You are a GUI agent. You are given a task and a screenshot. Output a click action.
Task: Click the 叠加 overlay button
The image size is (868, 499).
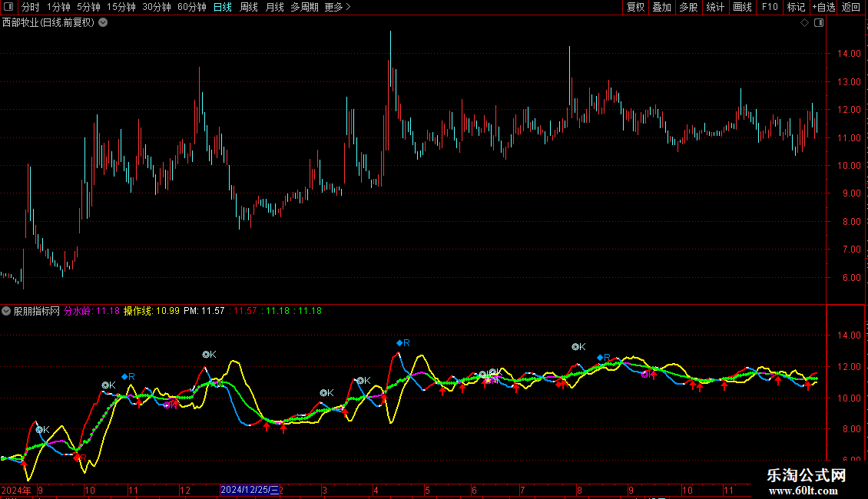pyautogui.click(x=662, y=7)
